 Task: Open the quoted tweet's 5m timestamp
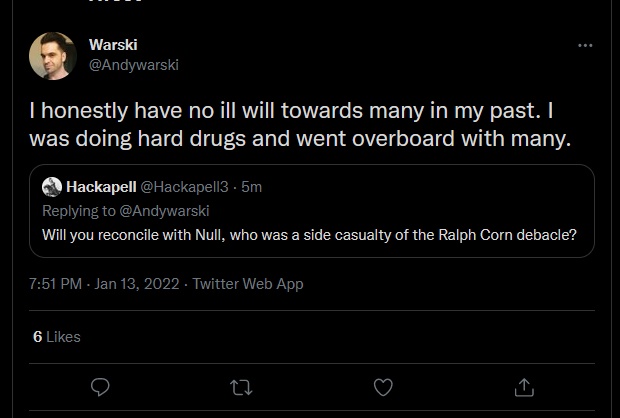[x=251, y=187]
